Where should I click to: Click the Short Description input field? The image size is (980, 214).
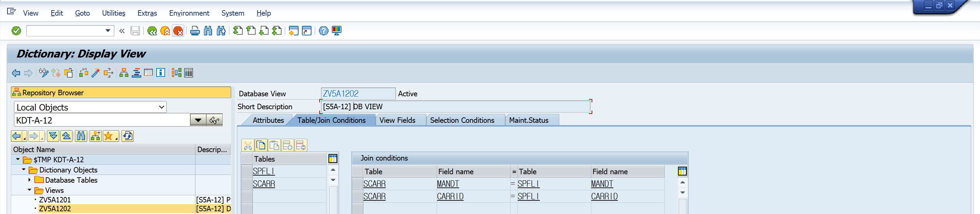pyautogui.click(x=455, y=106)
